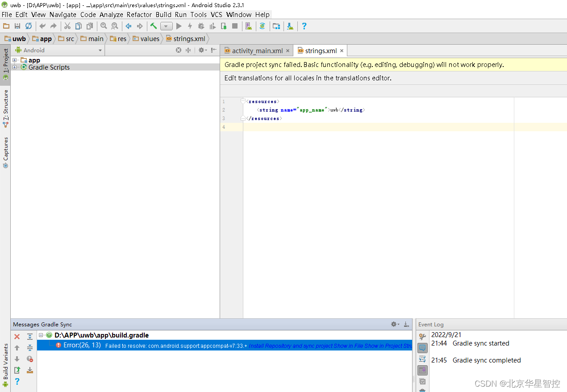Toggle the Captures side tool tab
The width and height of the screenshot is (567, 392).
[x=5, y=152]
